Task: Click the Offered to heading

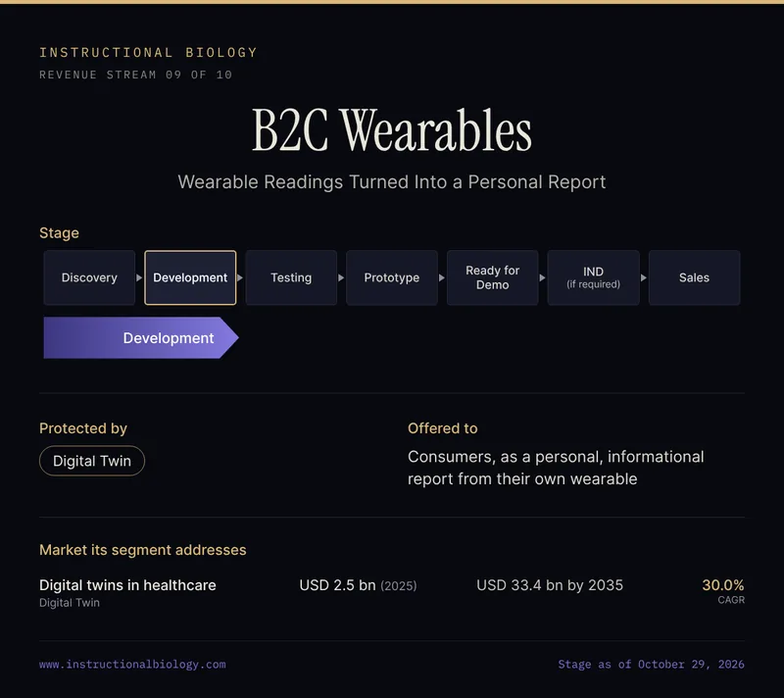Action: coord(443,428)
